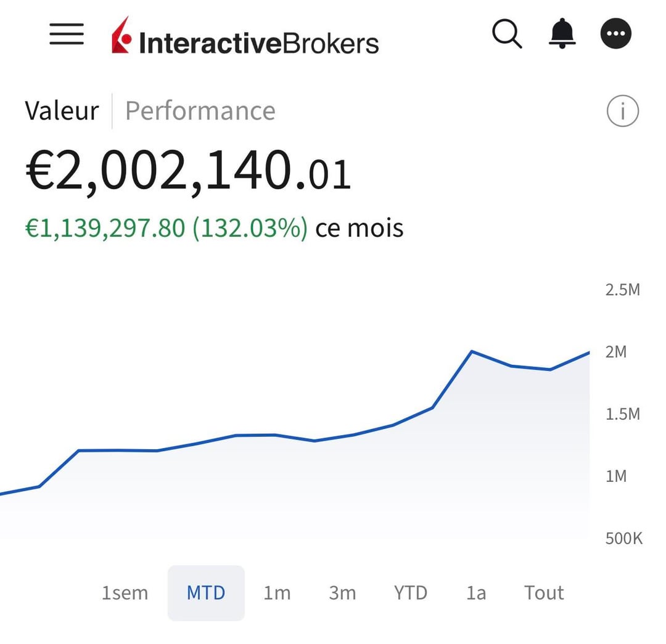Viewport: 666px width, 644px height.
Task: Show all history with Tout
Action: click(x=544, y=593)
